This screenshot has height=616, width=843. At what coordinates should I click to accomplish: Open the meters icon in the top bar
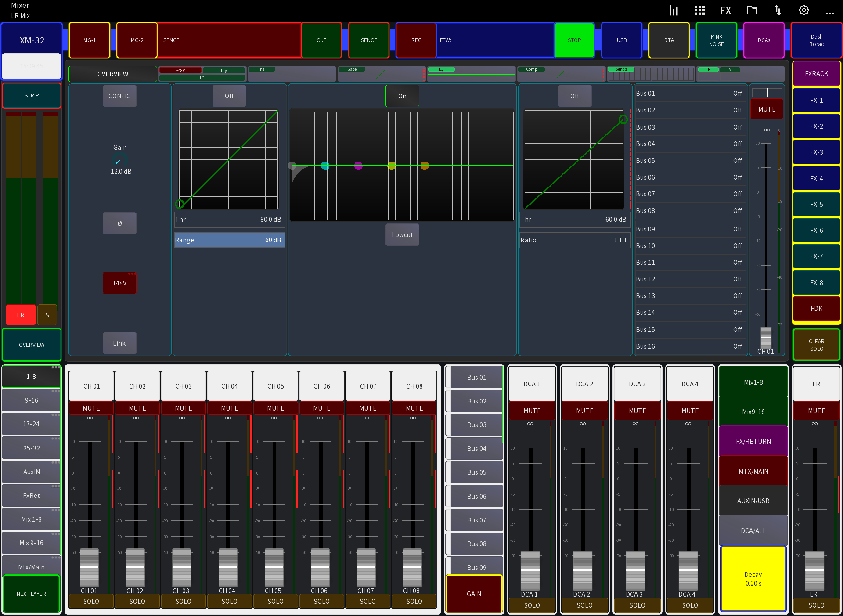[674, 10]
